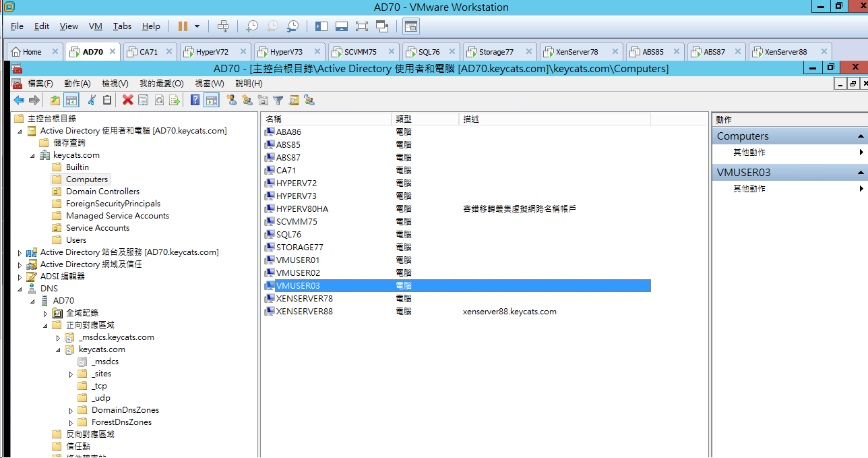Viewport: 868px width, 458px height.
Task: Click the Forward arrow in MMC toolbar
Action: point(34,101)
